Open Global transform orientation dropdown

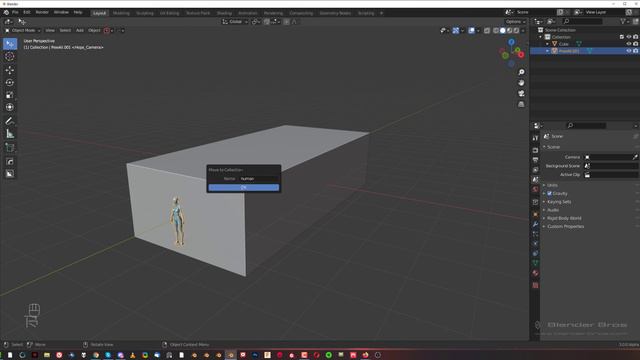pyautogui.click(x=235, y=22)
